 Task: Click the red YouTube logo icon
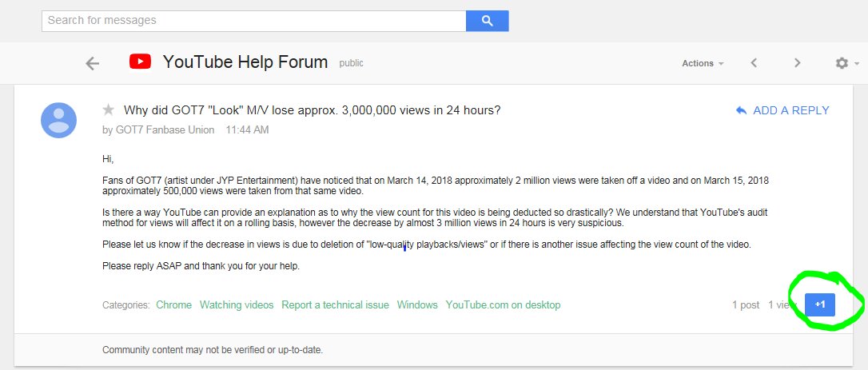pyautogui.click(x=140, y=62)
